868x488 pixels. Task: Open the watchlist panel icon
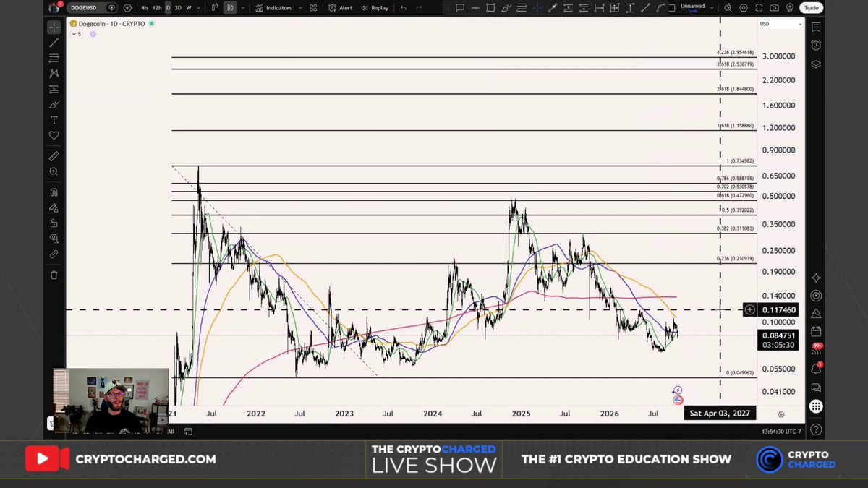tap(816, 27)
